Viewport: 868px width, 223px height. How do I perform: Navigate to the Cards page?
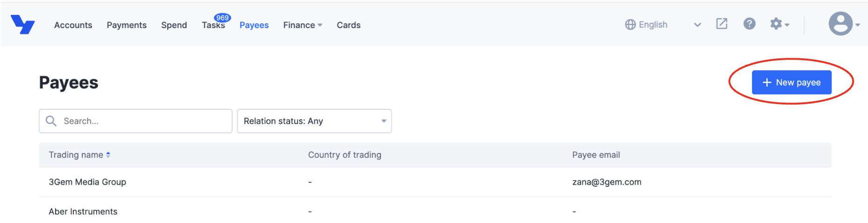[349, 25]
